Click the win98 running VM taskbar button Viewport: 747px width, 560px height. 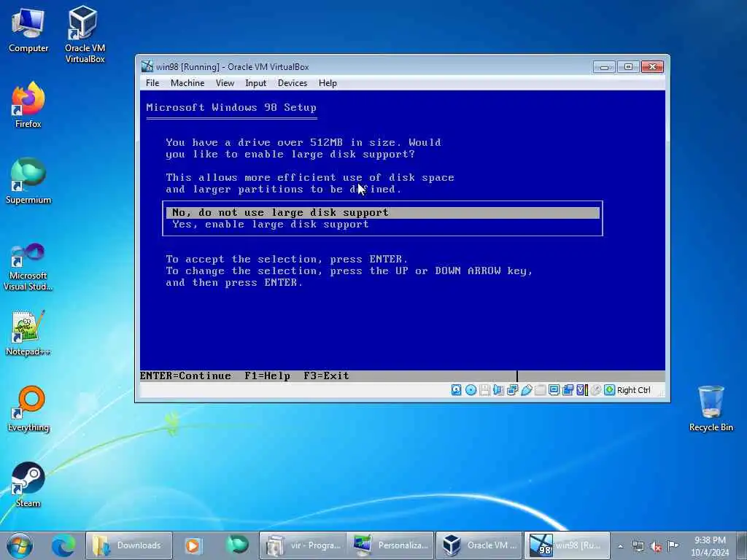click(x=566, y=545)
